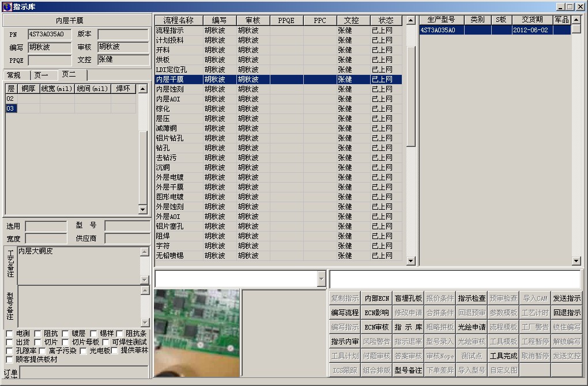The image size is (588, 386).
Task: Select the 4S73A035A0 row in the 生产型号 list
Action: point(495,30)
